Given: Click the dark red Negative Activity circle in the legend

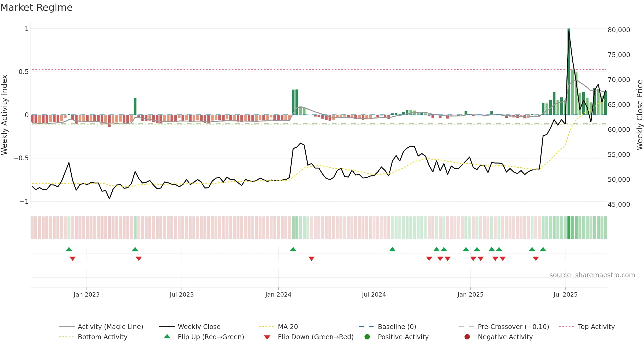Looking at the screenshot, I should [467, 337].
